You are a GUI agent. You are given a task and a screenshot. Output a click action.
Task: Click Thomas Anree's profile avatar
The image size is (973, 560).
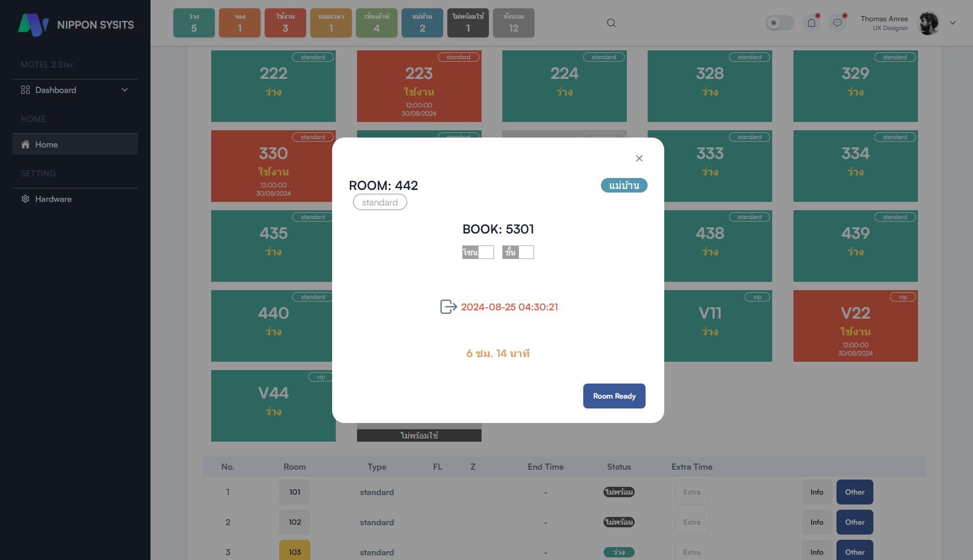point(929,23)
